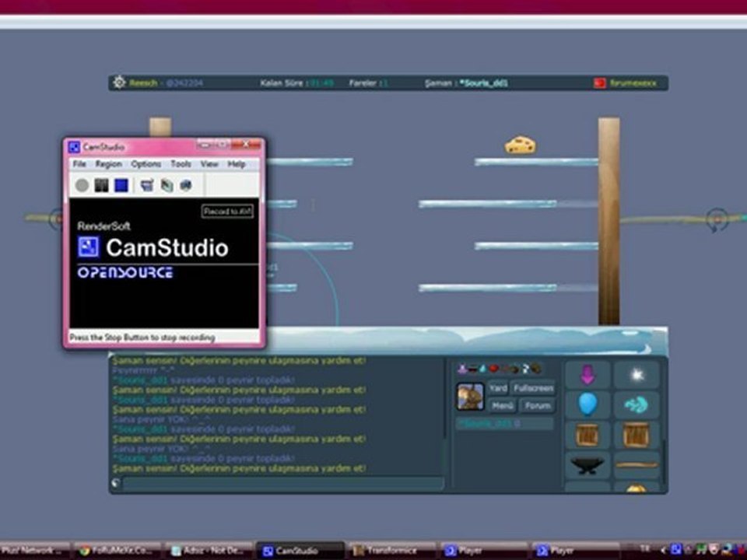The width and height of the screenshot is (747, 560).
Task: Switch to the Adsız Notepad taskbar button
Action: 209,551
